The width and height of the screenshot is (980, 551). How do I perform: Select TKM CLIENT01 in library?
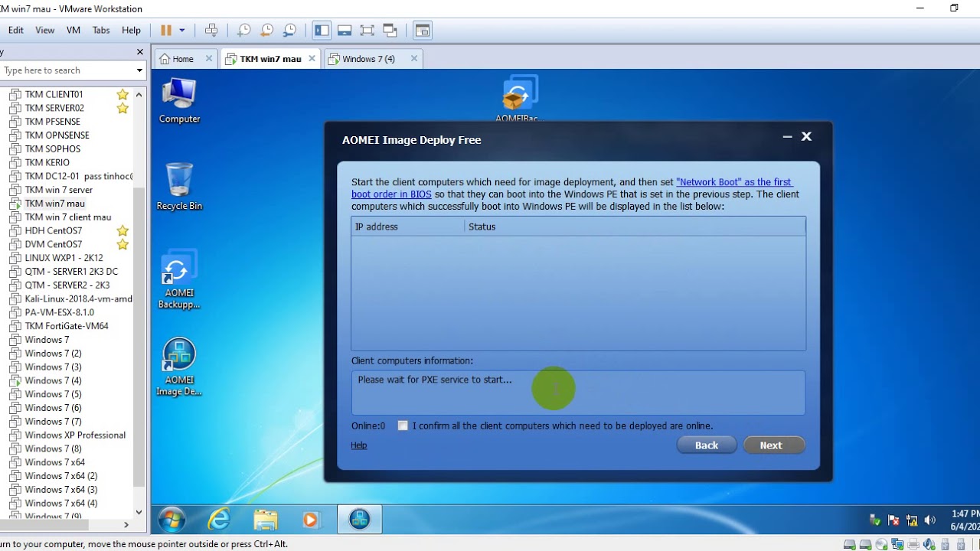[54, 94]
